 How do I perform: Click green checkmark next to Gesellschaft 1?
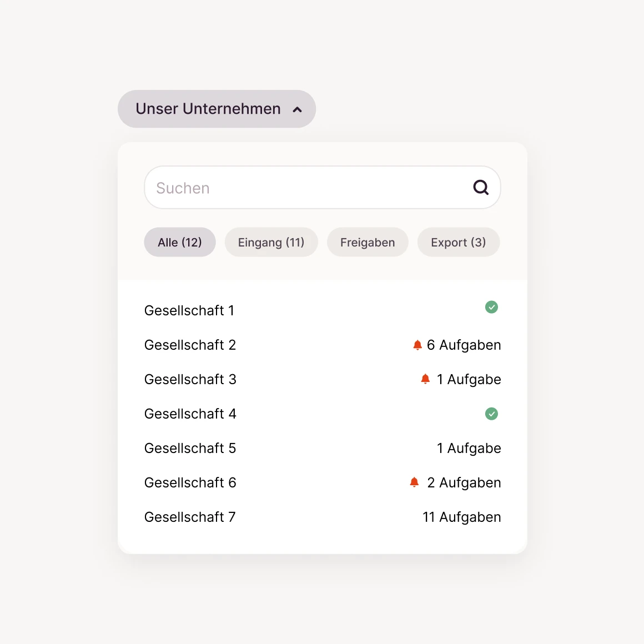pos(491,307)
